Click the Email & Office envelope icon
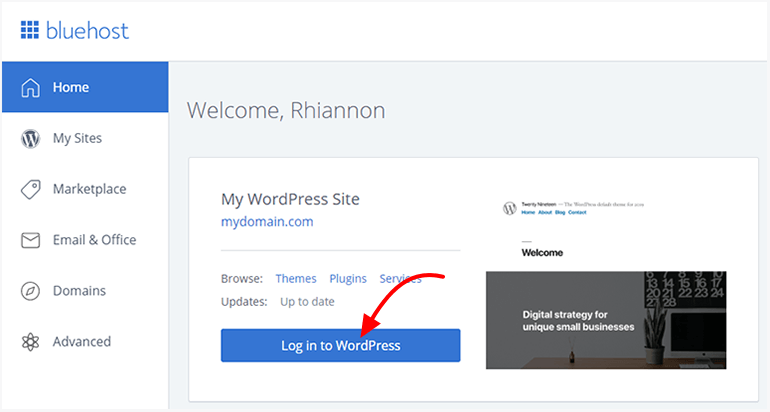770x412 pixels. click(x=30, y=240)
